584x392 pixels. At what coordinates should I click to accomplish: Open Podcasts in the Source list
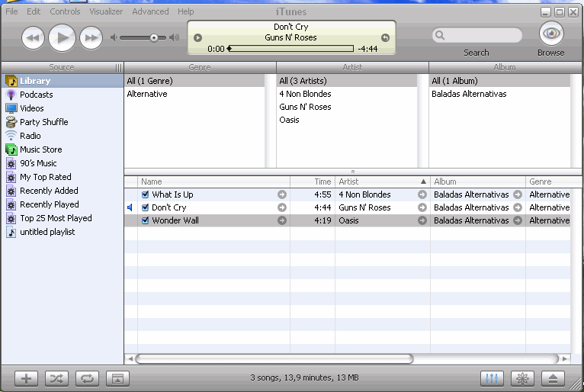point(63,95)
